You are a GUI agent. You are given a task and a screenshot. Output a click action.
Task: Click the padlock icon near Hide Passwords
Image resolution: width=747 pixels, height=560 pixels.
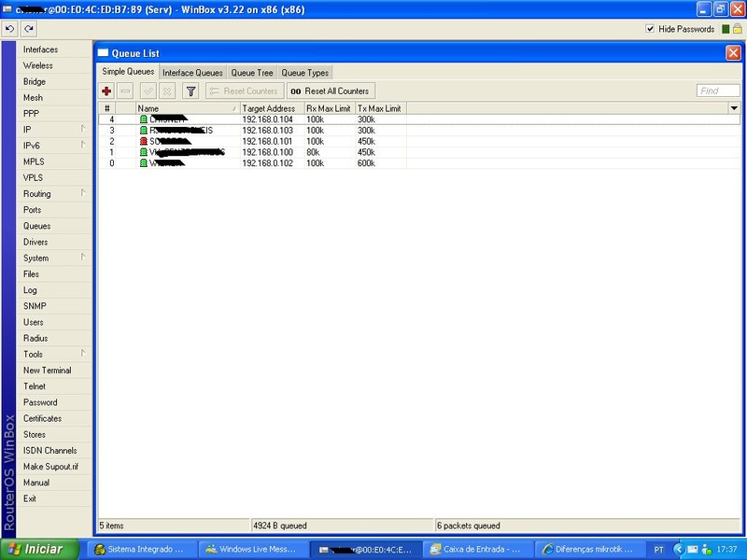737,29
